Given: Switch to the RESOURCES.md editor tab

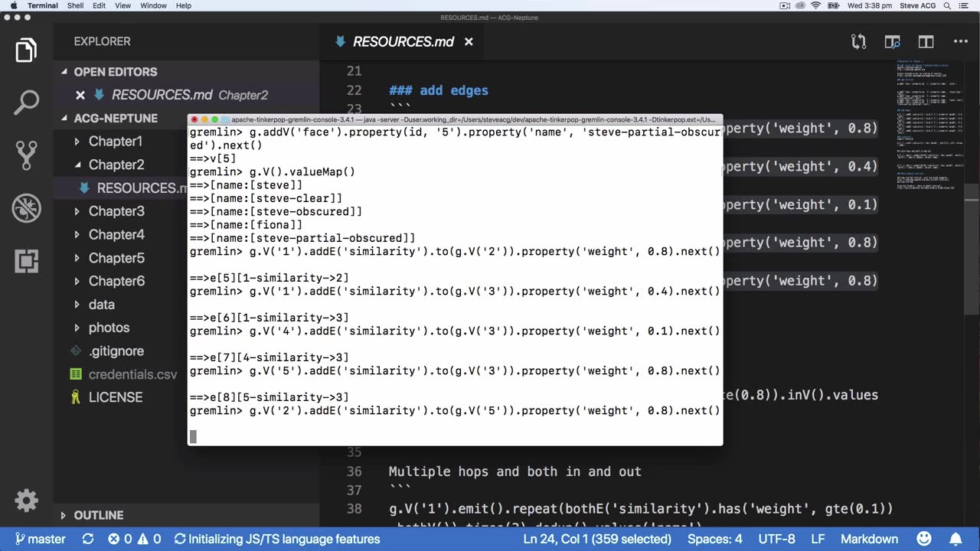Looking at the screenshot, I should click(x=403, y=42).
